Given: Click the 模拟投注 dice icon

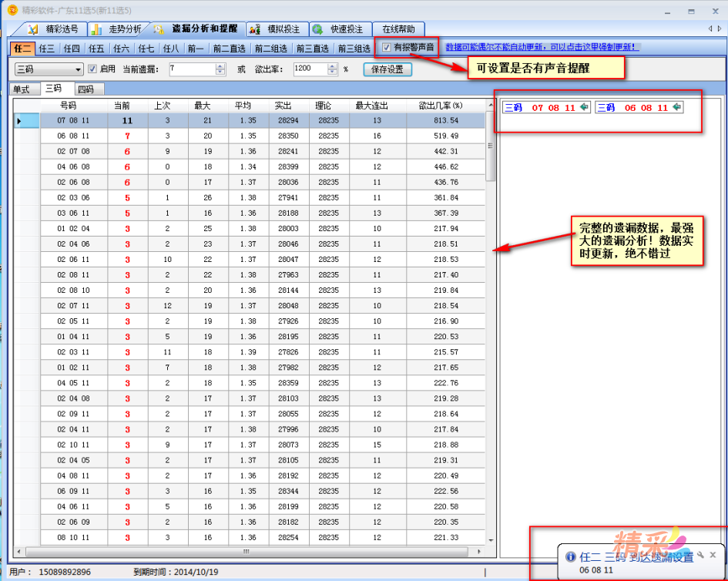Looking at the screenshot, I should coord(255,28).
